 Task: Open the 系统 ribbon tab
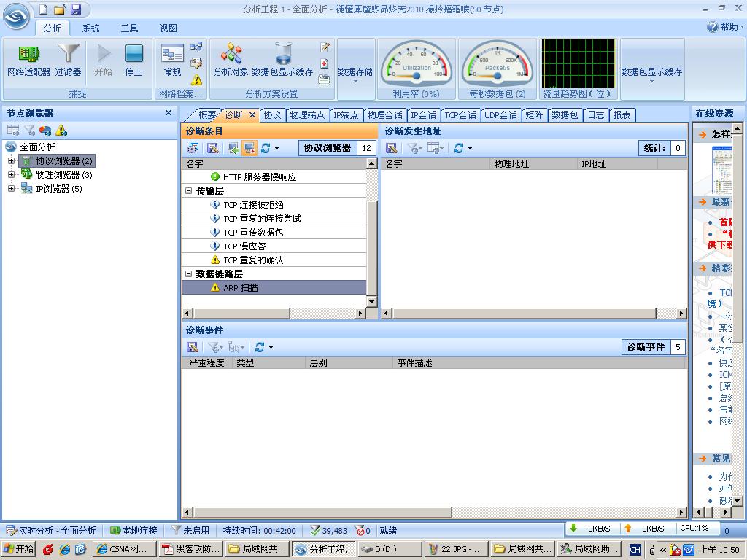click(x=91, y=28)
